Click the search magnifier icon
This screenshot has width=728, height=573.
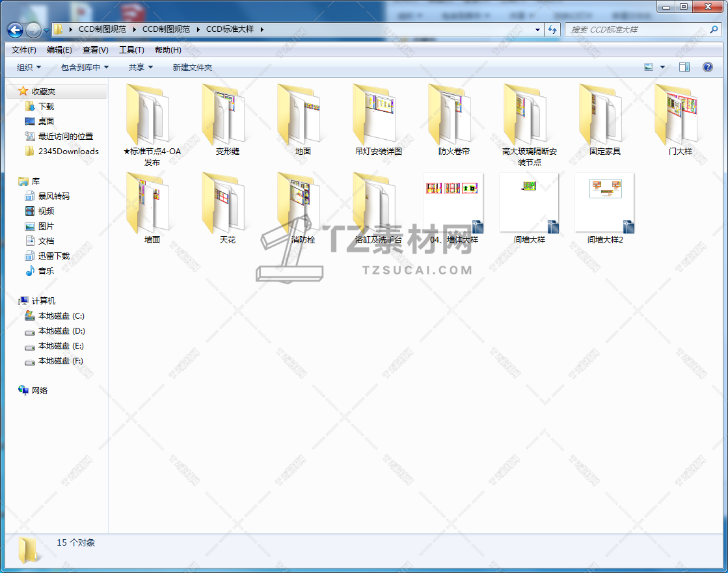714,29
